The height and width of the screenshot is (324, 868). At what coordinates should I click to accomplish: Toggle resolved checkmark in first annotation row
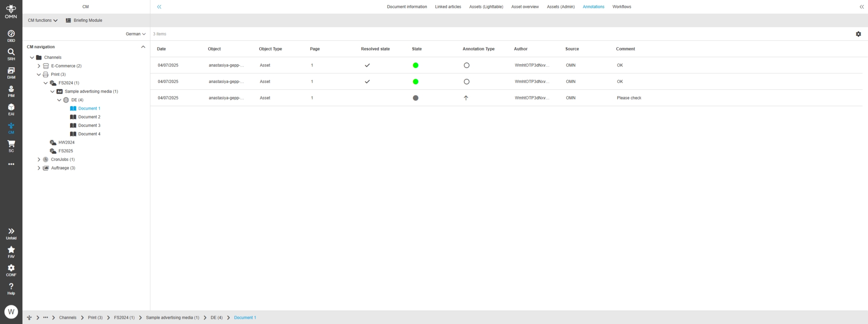click(367, 65)
